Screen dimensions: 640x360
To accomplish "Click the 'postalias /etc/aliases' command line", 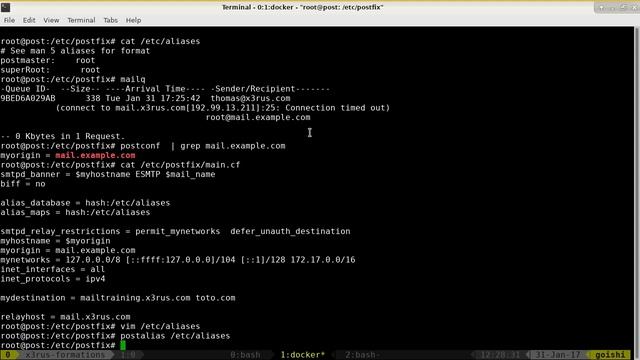I will [115, 336].
